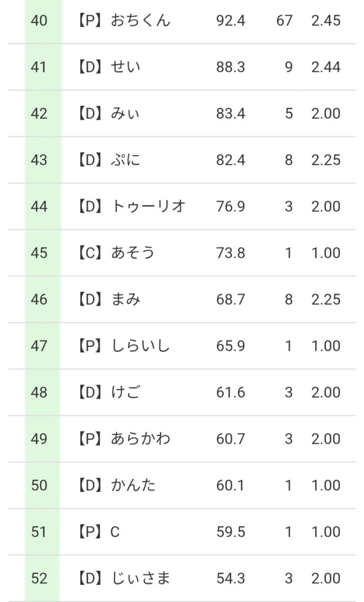The image size is (364, 602).
Task: Click on player まみ
Action: [x=126, y=299]
